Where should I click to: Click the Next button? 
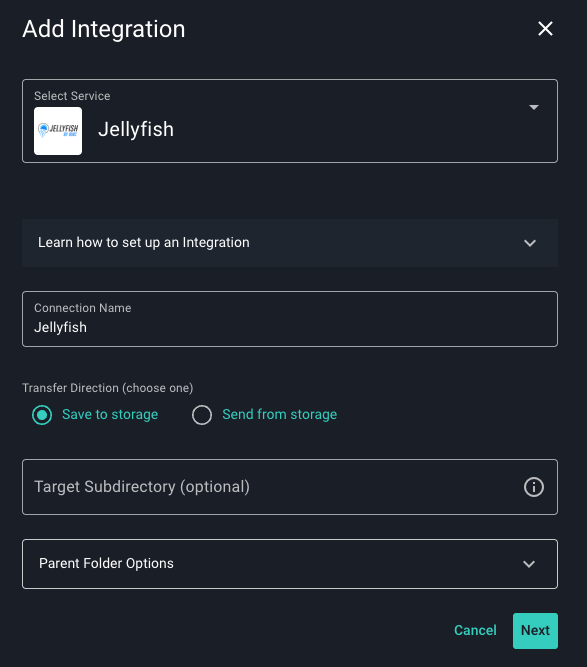click(535, 631)
